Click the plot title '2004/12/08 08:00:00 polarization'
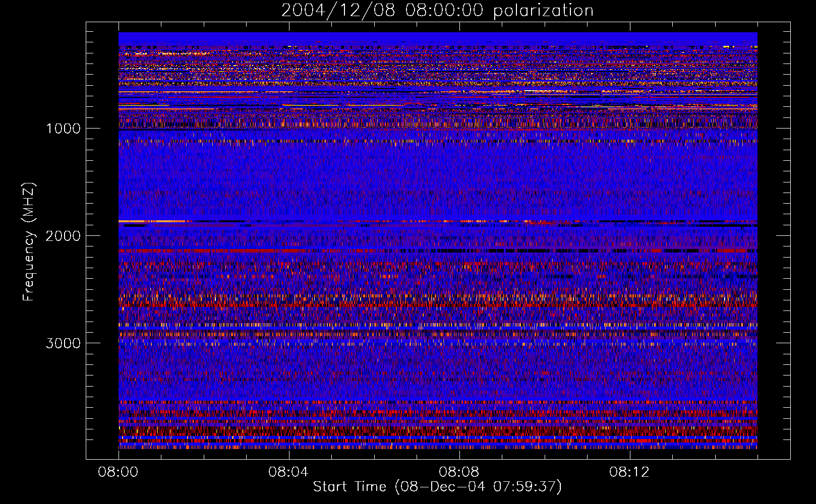The image size is (816, 504). (x=437, y=11)
